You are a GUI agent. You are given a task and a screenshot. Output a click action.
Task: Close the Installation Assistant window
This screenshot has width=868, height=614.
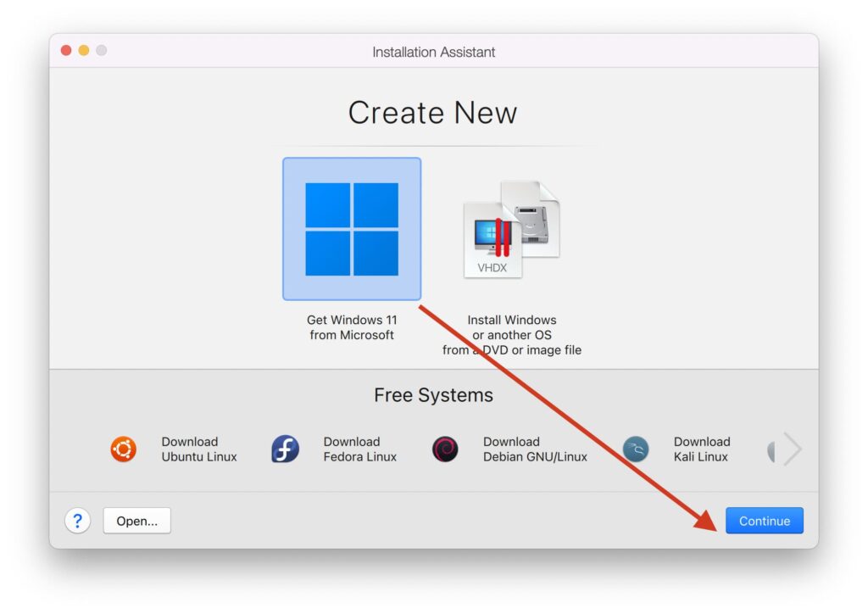tap(66, 51)
